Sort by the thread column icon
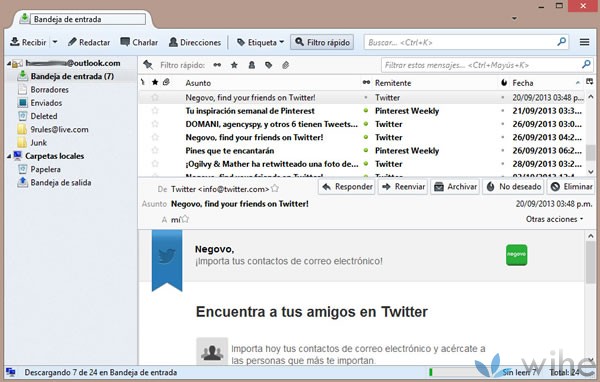Image resolution: width=600 pixels, height=382 pixels. pos(143,82)
